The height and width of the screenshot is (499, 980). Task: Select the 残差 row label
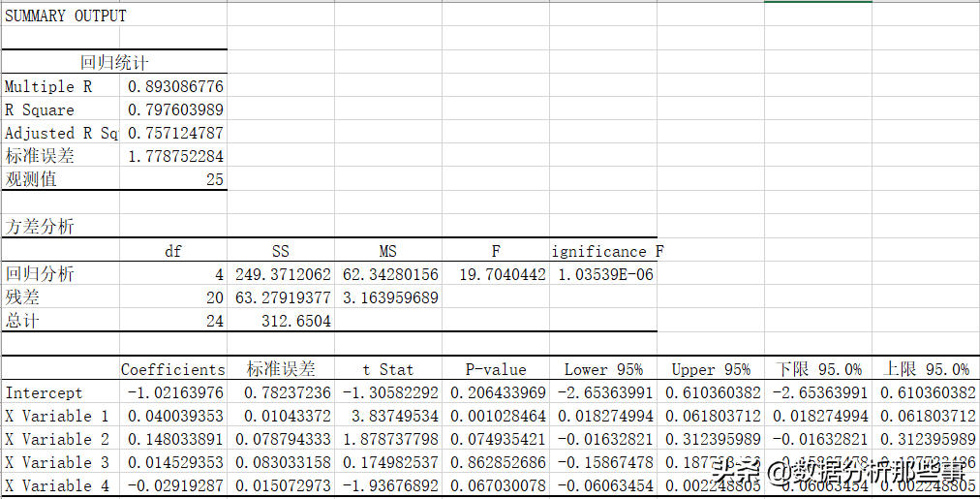point(22,297)
